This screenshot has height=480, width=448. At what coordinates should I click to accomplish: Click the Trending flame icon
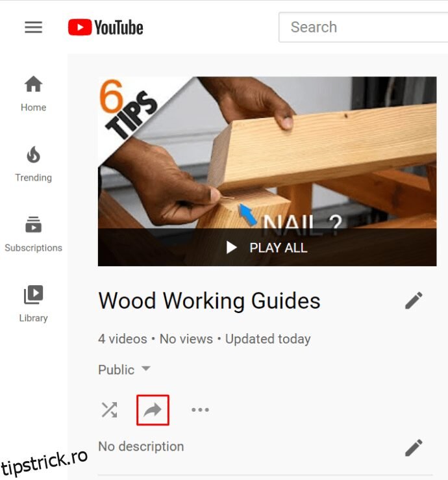point(33,154)
